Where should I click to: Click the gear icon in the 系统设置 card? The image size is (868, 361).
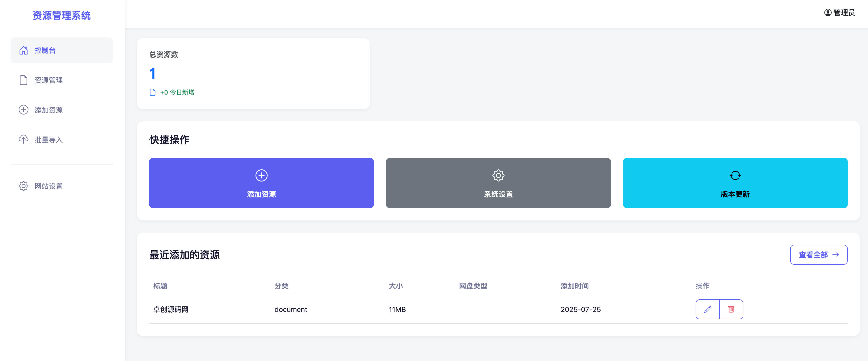pyautogui.click(x=498, y=175)
